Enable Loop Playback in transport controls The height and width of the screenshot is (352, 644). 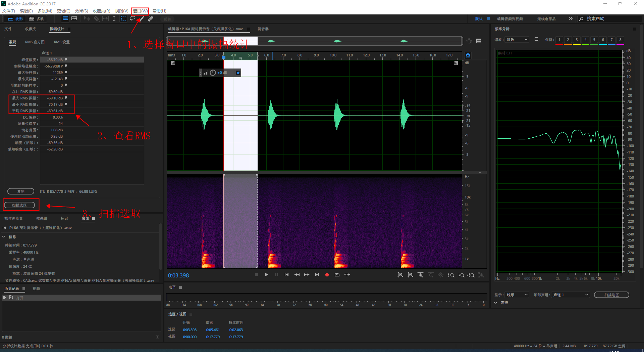pyautogui.click(x=337, y=275)
